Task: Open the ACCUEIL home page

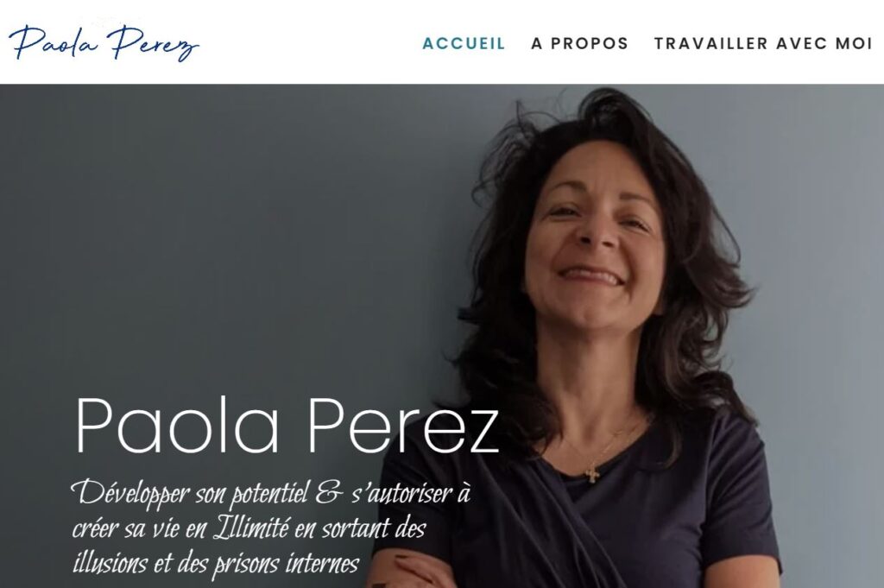Action: pos(464,43)
